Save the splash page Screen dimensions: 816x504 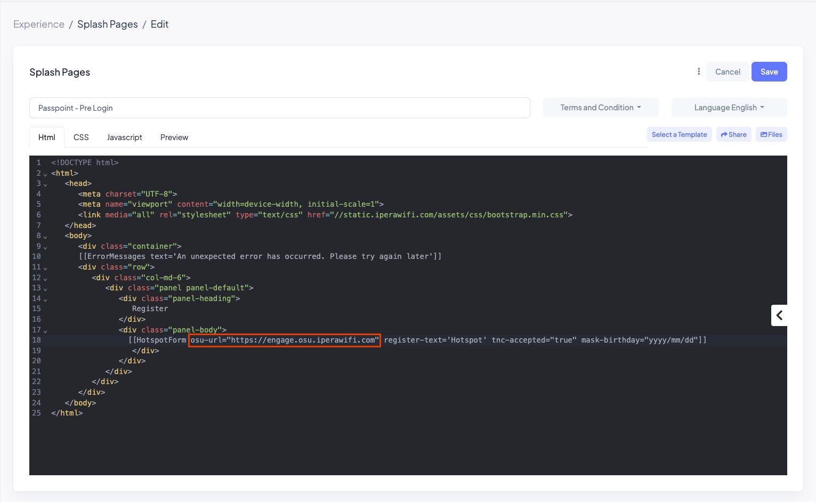point(769,72)
